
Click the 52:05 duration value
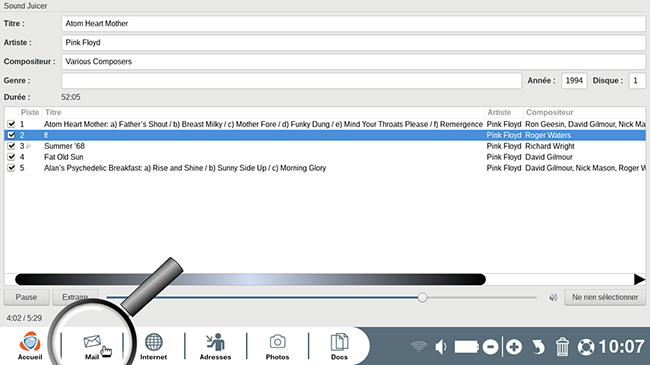[x=71, y=97]
